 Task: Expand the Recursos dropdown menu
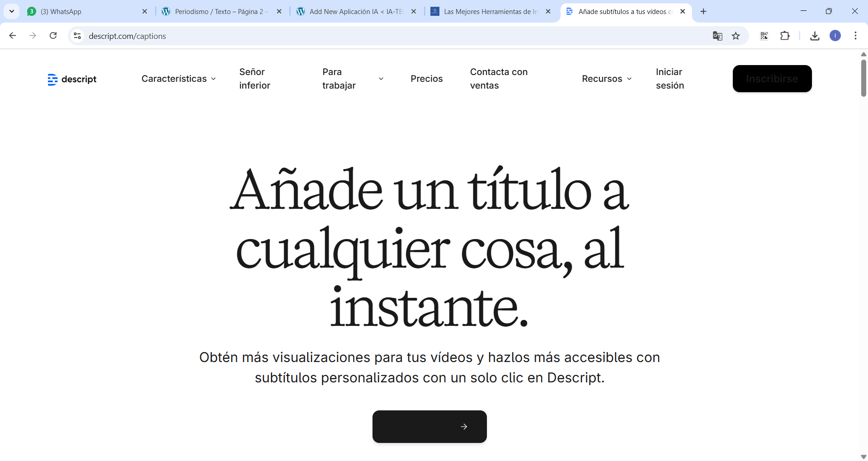pyautogui.click(x=607, y=79)
